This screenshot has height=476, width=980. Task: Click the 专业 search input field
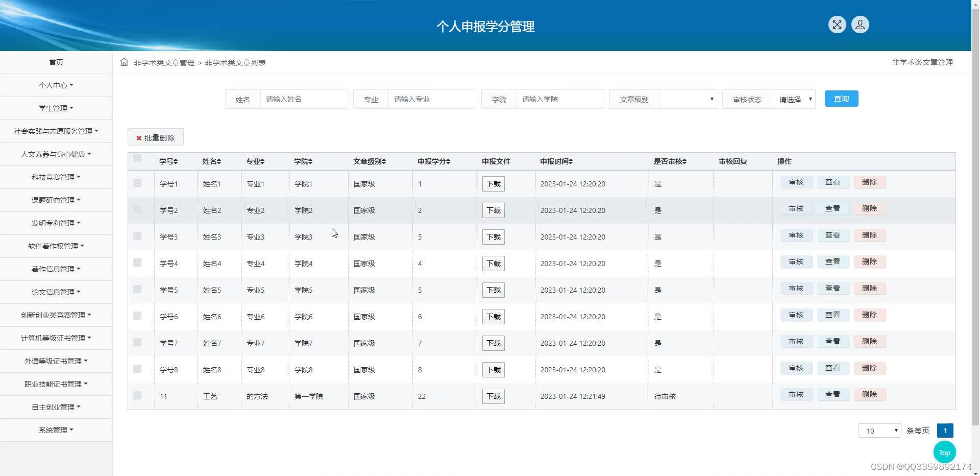(x=432, y=99)
